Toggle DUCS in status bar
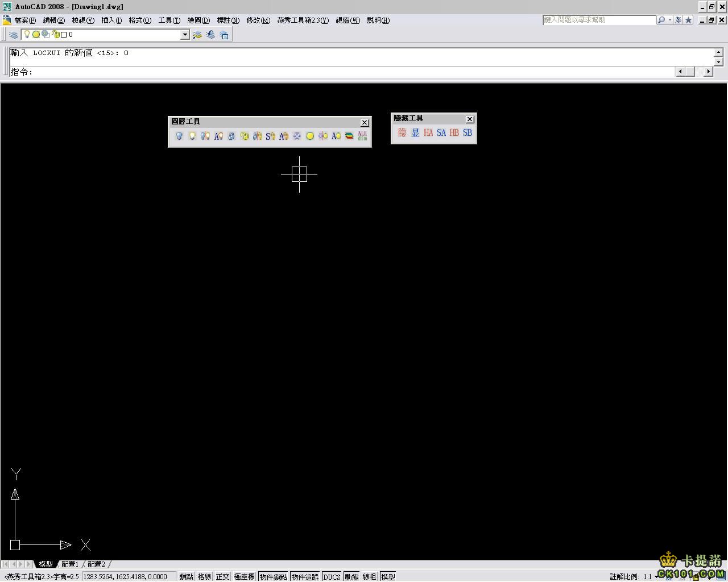Screen dimensions: 728x582 pos(332,576)
